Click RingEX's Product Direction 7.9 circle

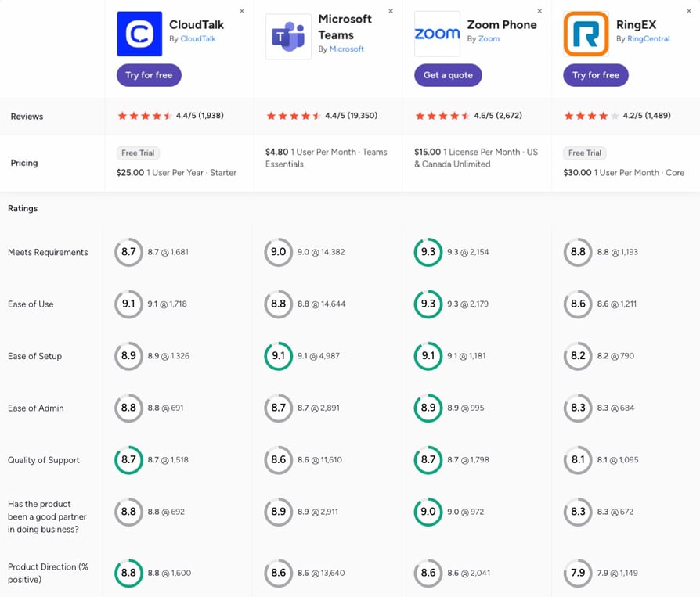578,573
